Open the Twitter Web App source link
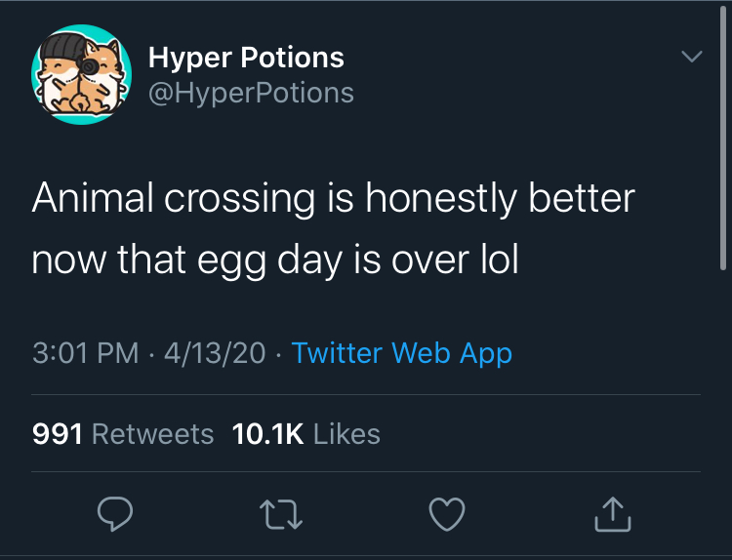The image size is (732, 560). [x=401, y=353]
